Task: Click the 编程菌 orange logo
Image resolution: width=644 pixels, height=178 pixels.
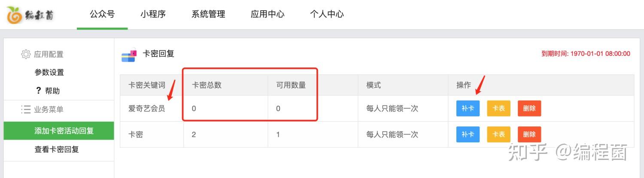Action: pyautogui.click(x=15, y=15)
